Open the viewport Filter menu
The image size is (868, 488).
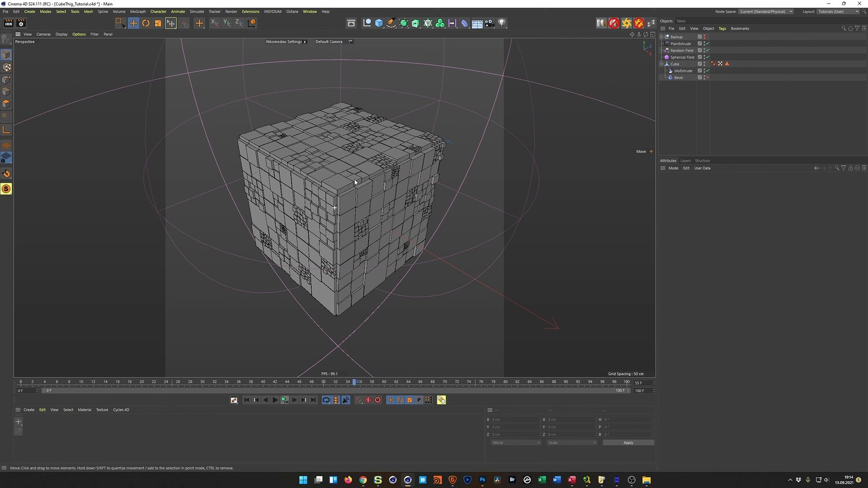(x=94, y=34)
